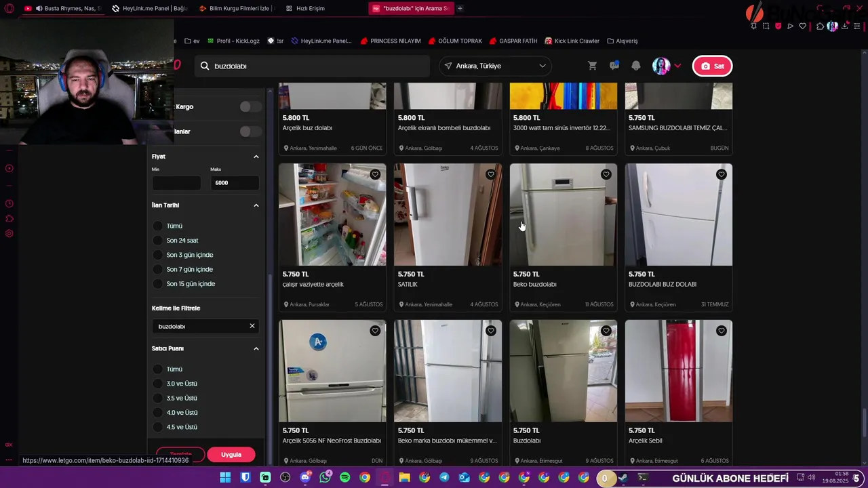Select '4.5 ve Üstü' seller rating
Screen dimensions: 868x488
click(158, 427)
